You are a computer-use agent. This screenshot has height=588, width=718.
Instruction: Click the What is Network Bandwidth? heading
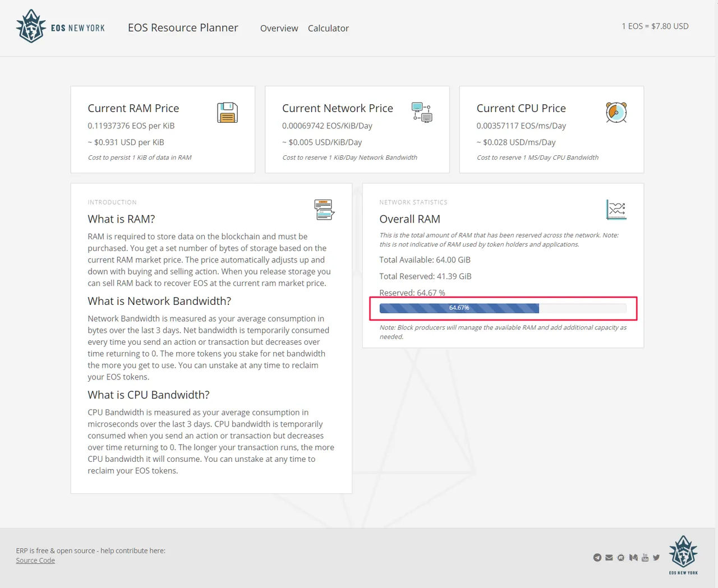pos(159,301)
